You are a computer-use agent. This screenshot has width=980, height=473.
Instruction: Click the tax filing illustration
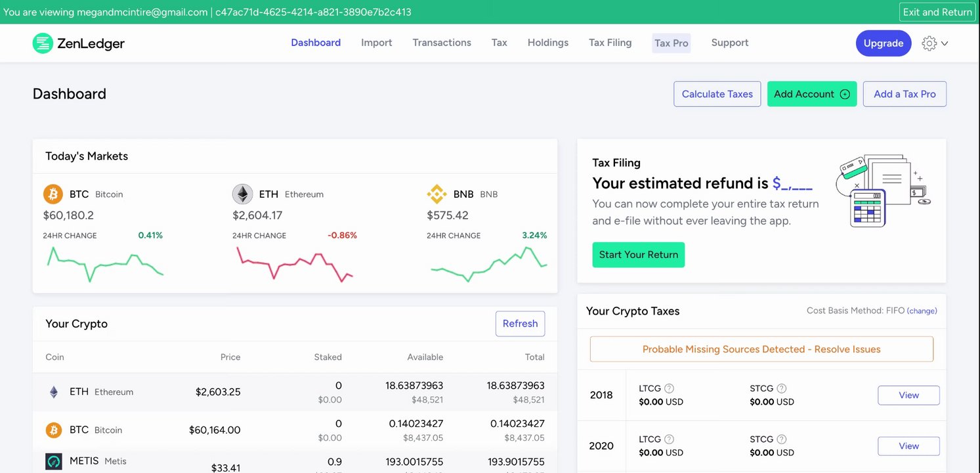[884, 191]
